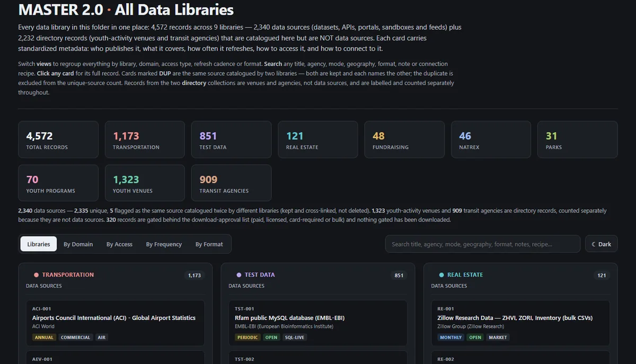
Task: Open the 48 Fundraising stat card
Action: pyautogui.click(x=404, y=139)
